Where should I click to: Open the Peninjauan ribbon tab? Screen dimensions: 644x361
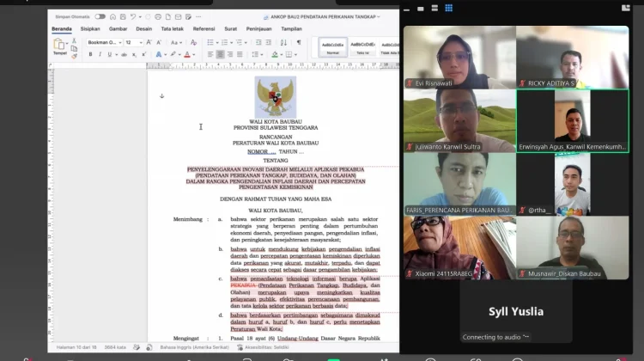pyautogui.click(x=258, y=28)
